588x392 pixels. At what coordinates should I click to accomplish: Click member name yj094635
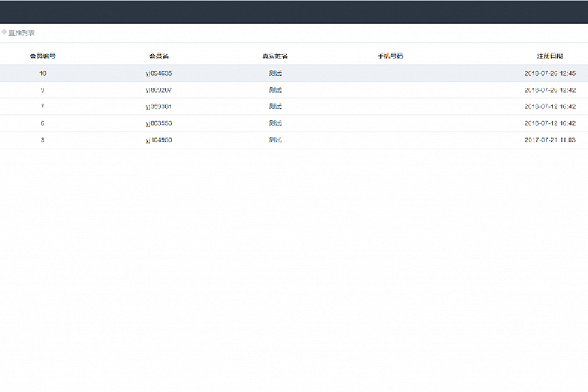tap(159, 74)
